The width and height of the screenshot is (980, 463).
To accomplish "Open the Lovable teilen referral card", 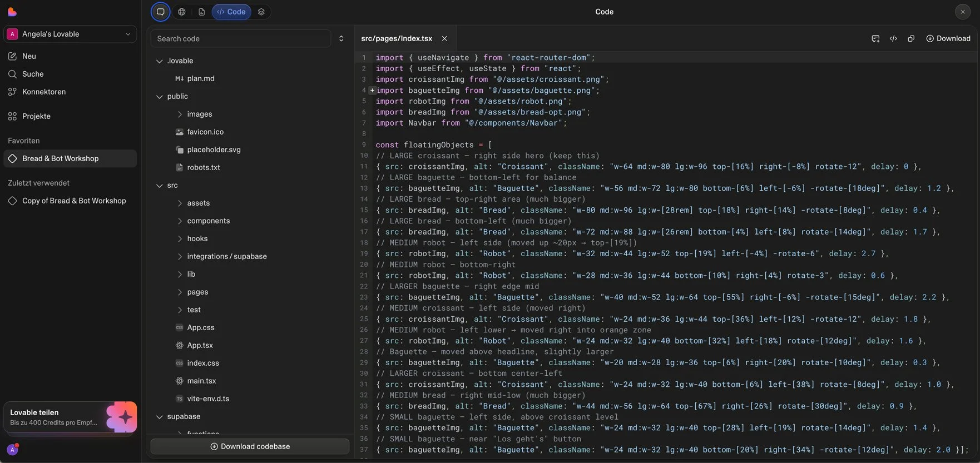I will pos(70,417).
